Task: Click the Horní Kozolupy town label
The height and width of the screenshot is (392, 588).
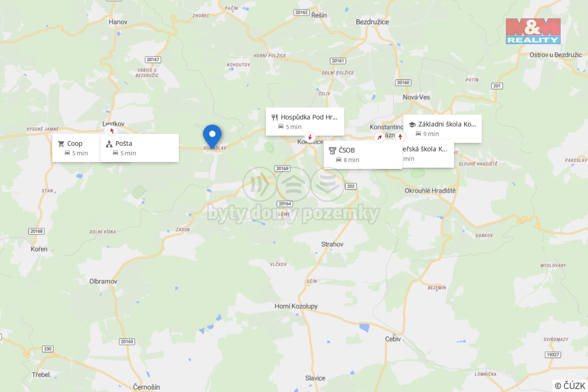Action: click(x=296, y=306)
